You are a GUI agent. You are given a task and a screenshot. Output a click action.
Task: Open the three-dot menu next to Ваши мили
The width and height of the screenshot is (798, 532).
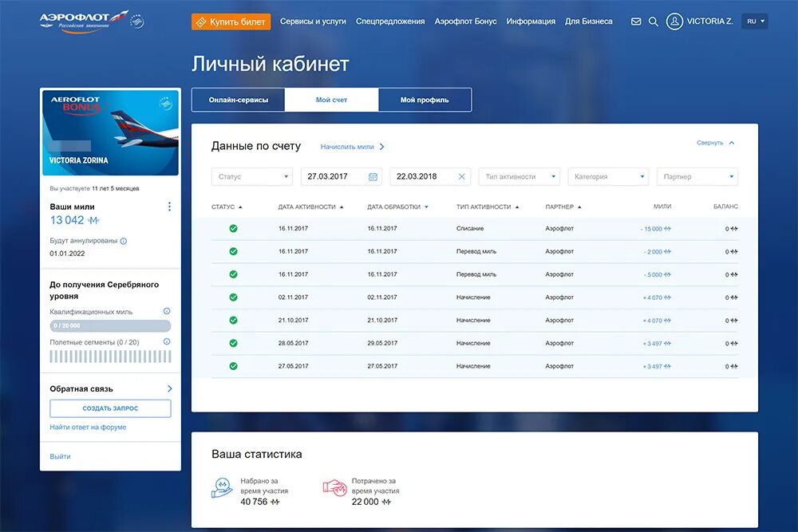169,207
